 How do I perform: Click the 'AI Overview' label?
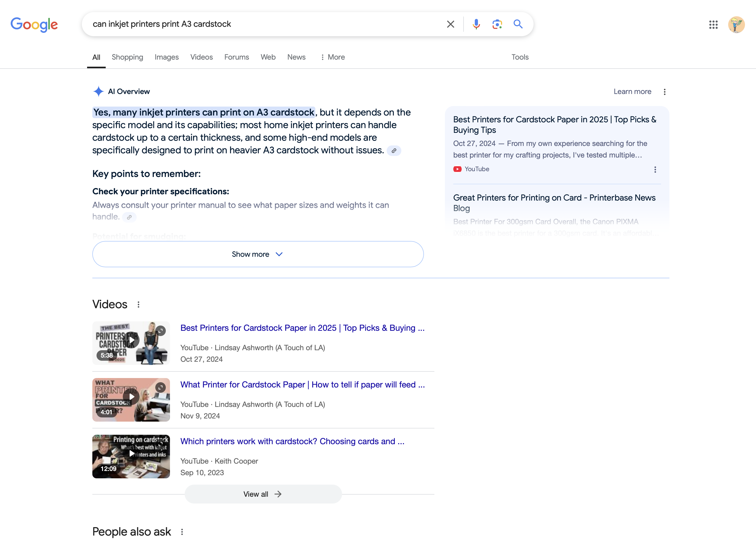(129, 91)
